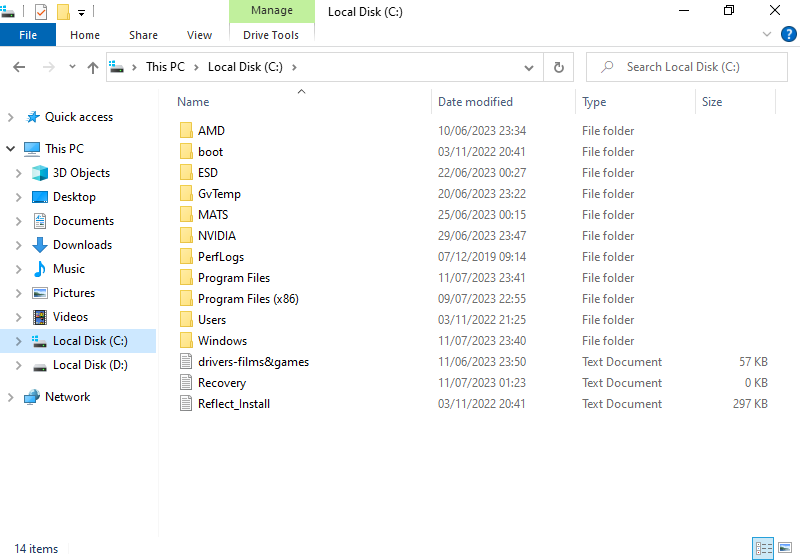Open the Customize Quick Access Toolbar dropdown
The height and width of the screenshot is (560, 800).
pos(82,13)
